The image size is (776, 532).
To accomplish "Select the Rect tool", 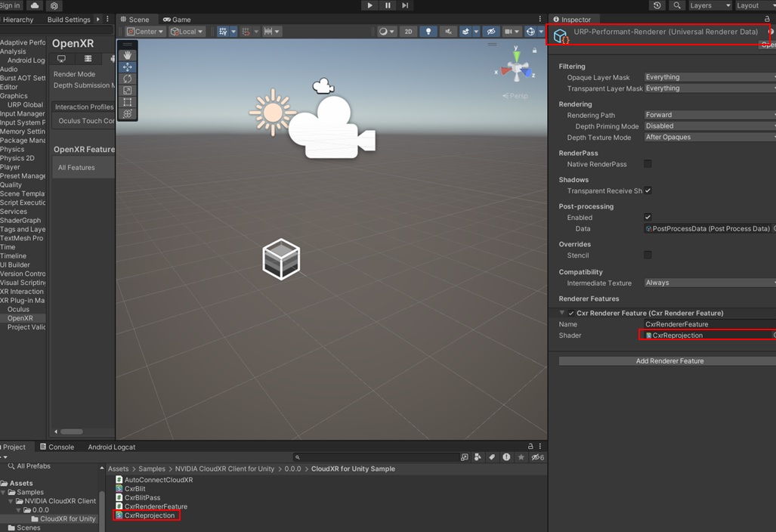I will click(x=128, y=102).
